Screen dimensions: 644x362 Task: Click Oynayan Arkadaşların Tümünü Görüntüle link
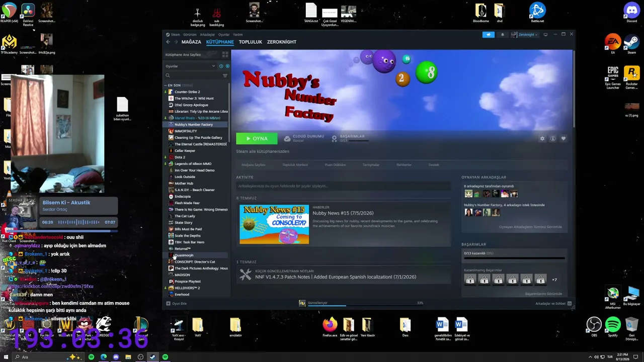(x=530, y=227)
